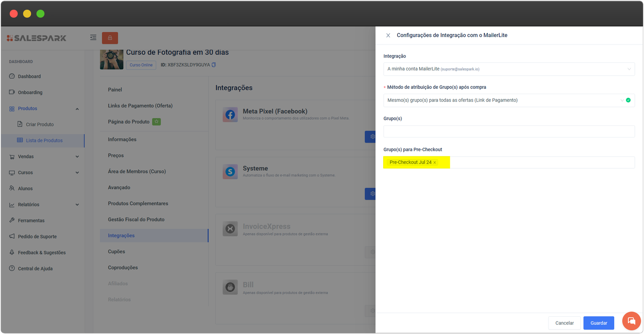Go to the Cupões tab
The height and width of the screenshot is (334, 644).
(x=116, y=252)
